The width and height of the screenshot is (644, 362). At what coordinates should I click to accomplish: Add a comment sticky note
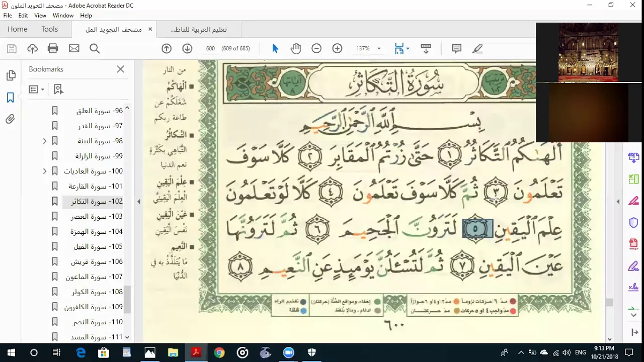(457, 48)
